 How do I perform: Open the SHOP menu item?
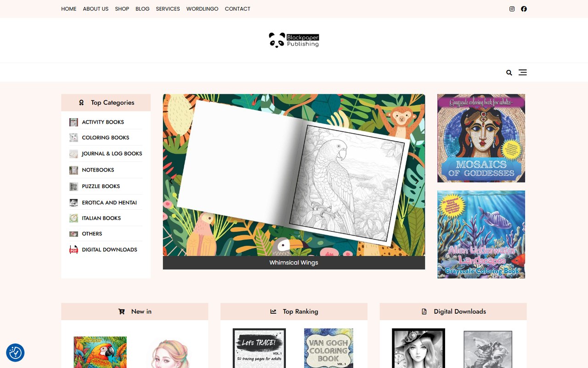122,9
